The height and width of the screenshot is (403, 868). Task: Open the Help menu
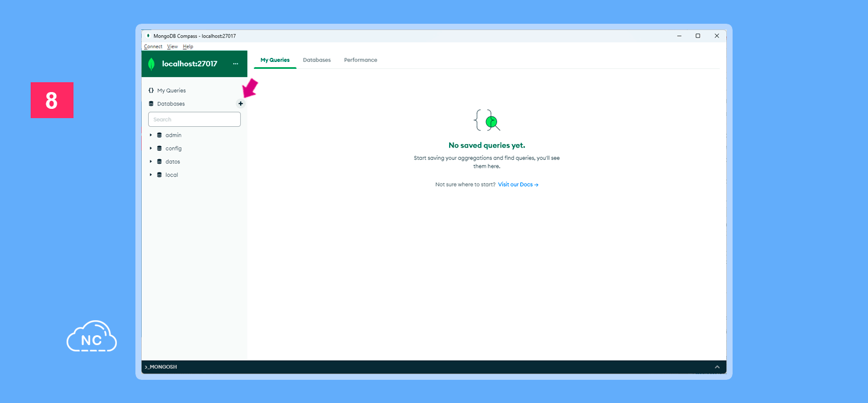point(188,46)
